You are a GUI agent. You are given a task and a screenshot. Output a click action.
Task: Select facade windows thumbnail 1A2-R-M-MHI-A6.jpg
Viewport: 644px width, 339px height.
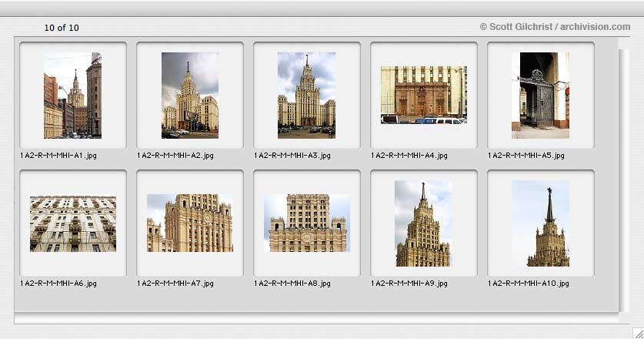72,223
